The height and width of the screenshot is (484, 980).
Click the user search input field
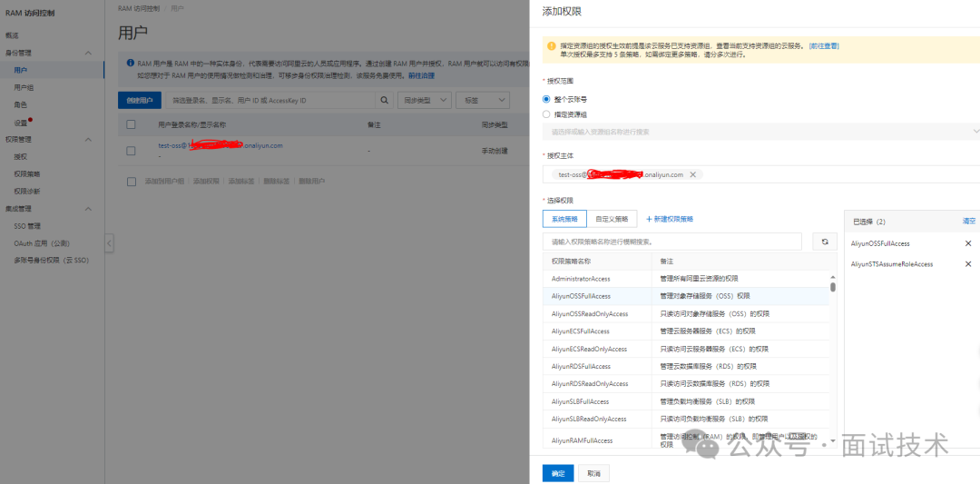click(x=270, y=100)
